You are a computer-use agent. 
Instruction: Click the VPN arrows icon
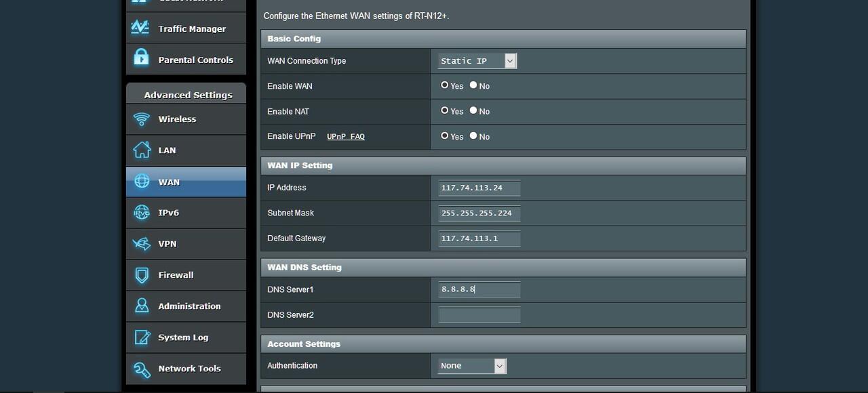point(142,244)
